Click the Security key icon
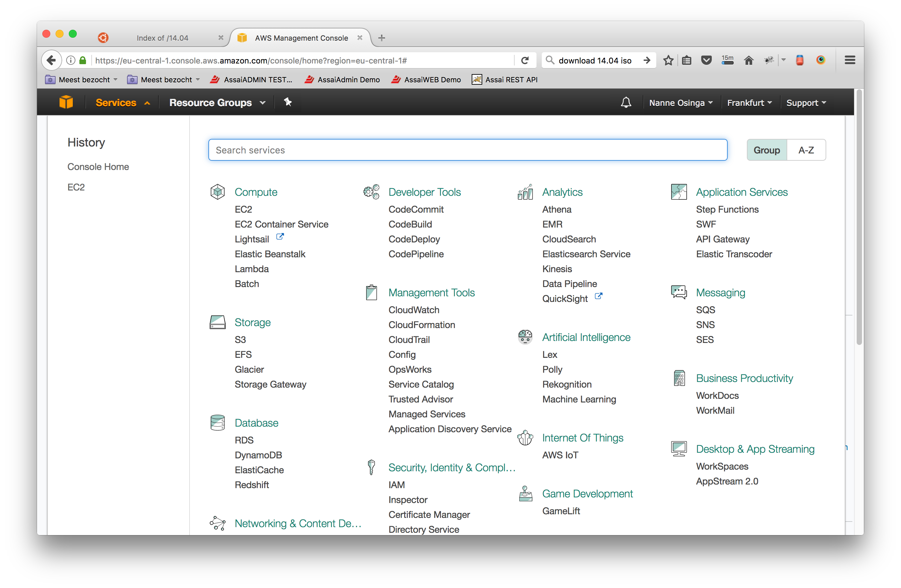The image size is (901, 588). tap(371, 467)
